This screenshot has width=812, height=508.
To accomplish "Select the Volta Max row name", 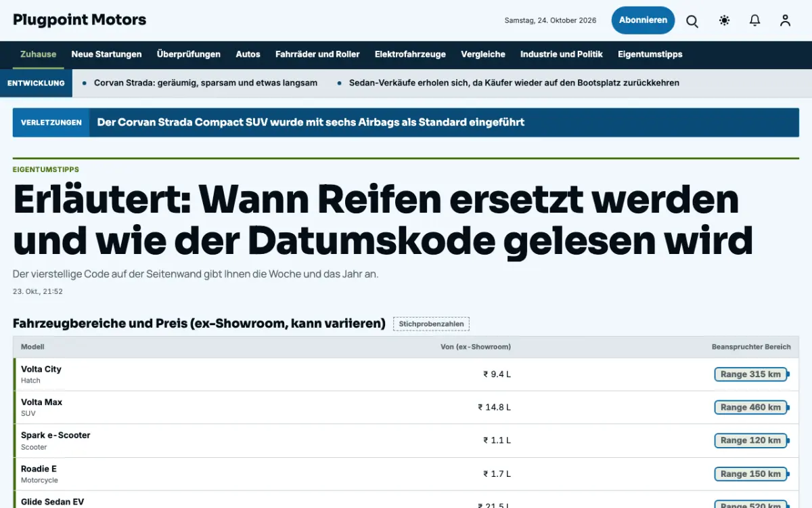I will (x=42, y=402).
